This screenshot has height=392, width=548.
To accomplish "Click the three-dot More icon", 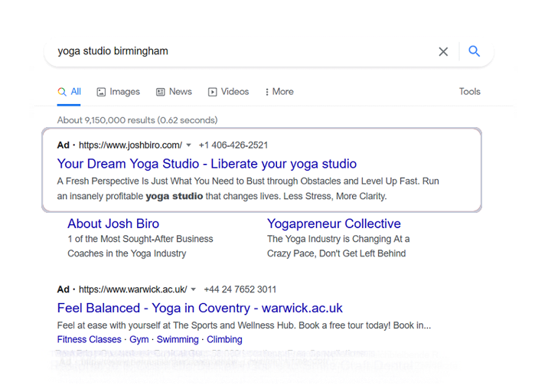I will (x=267, y=92).
